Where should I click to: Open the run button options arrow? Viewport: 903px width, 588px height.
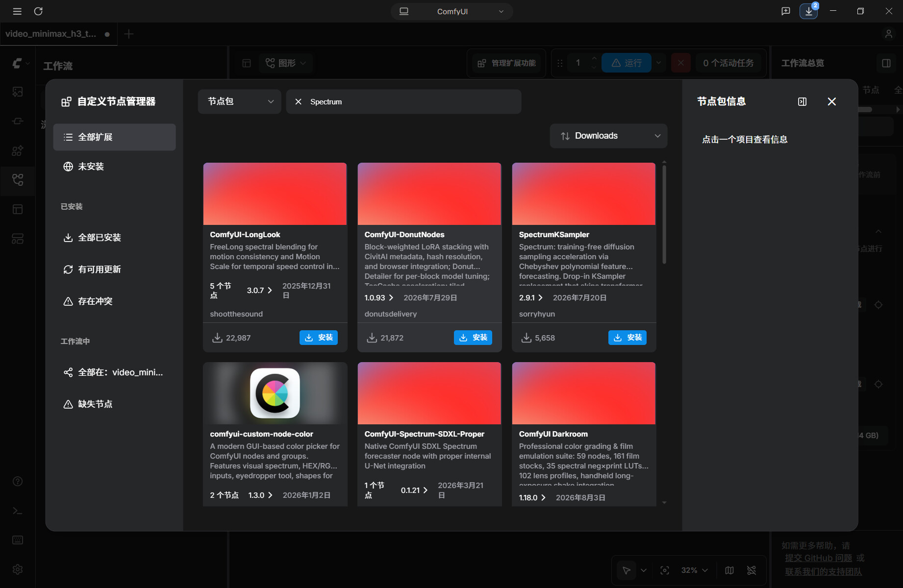coord(658,63)
